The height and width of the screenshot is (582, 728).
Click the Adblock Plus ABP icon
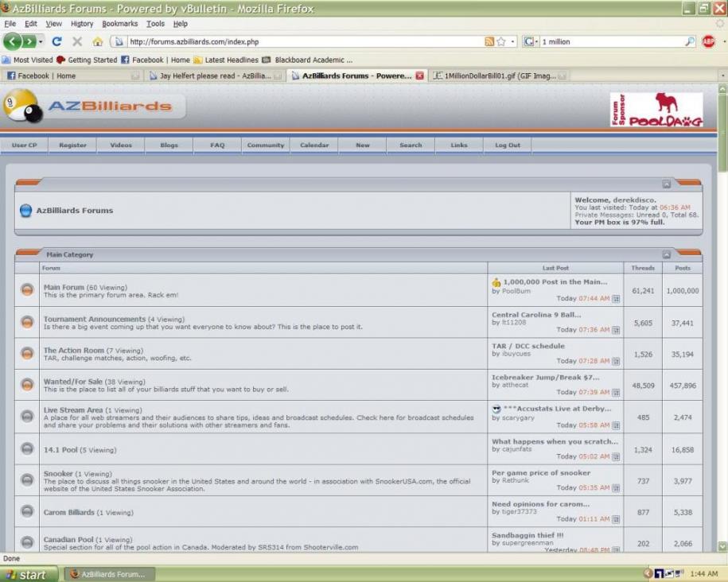(708, 42)
